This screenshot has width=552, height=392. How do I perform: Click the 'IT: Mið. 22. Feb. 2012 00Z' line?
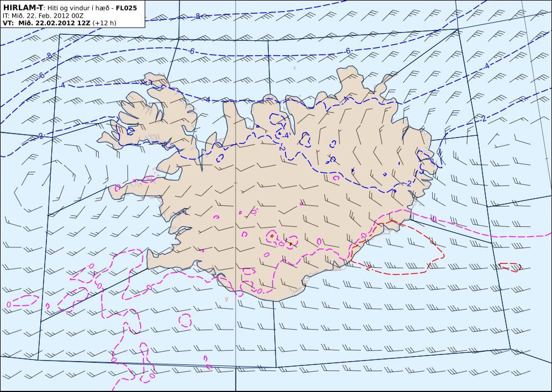43,15
